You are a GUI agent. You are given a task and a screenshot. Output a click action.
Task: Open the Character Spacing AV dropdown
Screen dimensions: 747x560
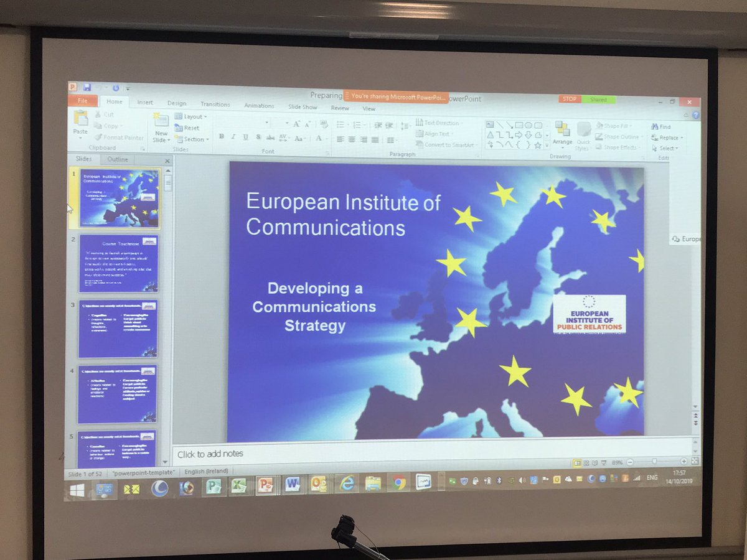click(x=284, y=138)
